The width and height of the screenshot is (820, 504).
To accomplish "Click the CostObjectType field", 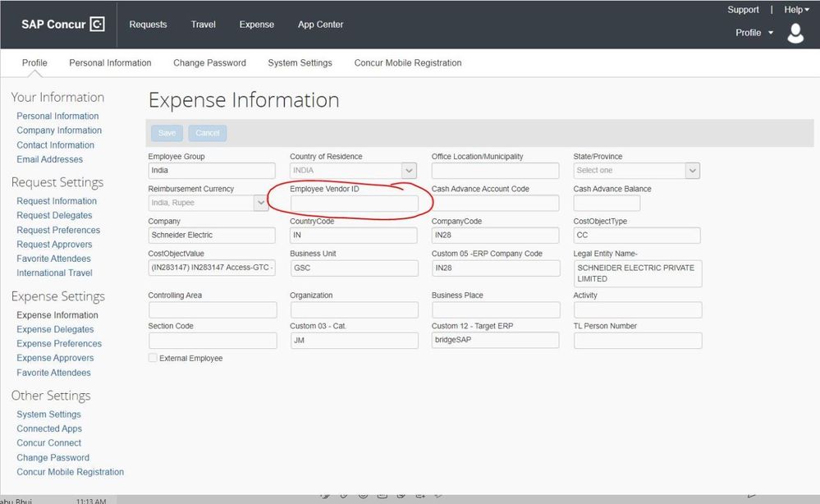I will (637, 236).
